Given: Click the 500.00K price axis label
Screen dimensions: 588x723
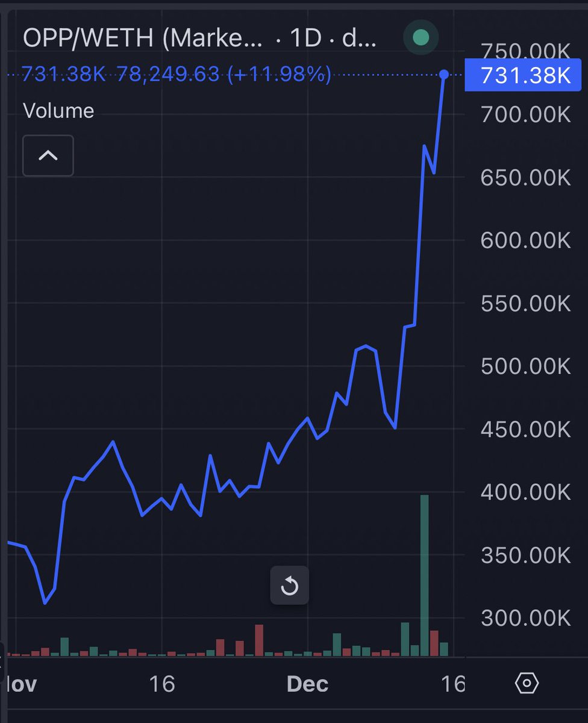Looking at the screenshot, I should (525, 366).
